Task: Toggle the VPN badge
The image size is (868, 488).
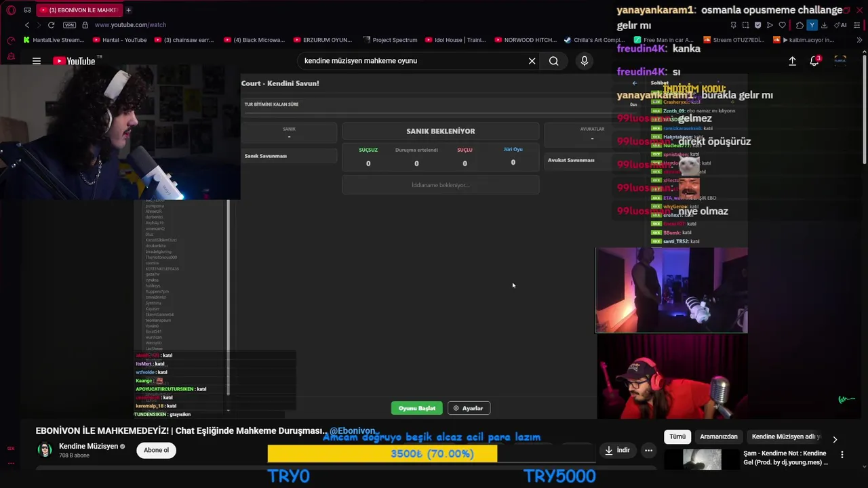Action: click(69, 25)
